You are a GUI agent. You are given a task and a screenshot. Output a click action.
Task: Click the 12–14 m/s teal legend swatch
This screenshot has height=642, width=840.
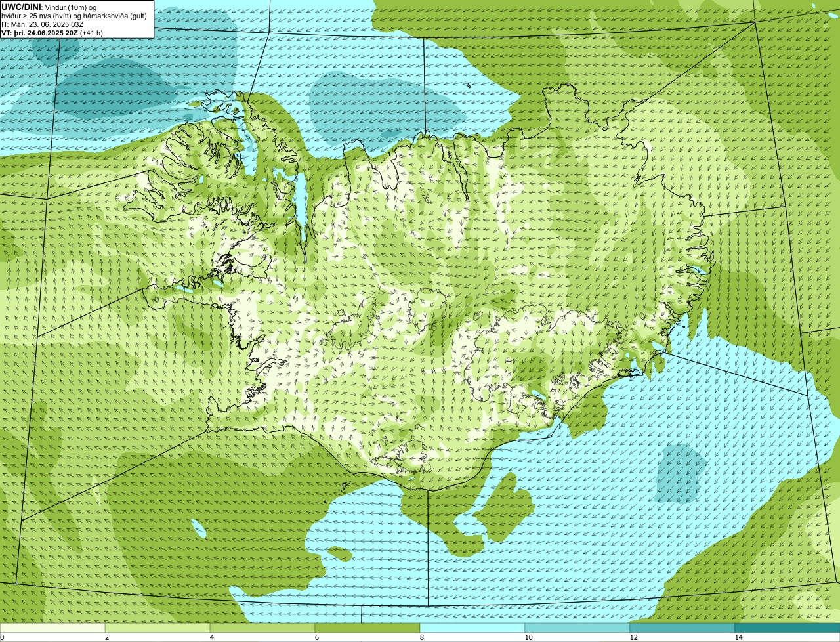682,628
